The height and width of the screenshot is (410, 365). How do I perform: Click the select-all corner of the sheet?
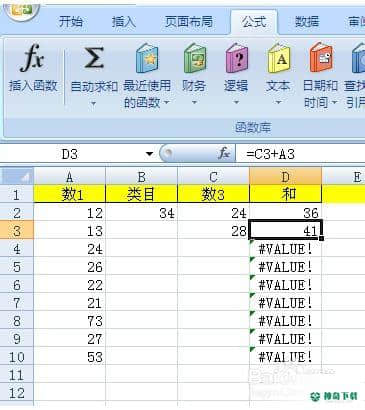[x=17, y=176]
